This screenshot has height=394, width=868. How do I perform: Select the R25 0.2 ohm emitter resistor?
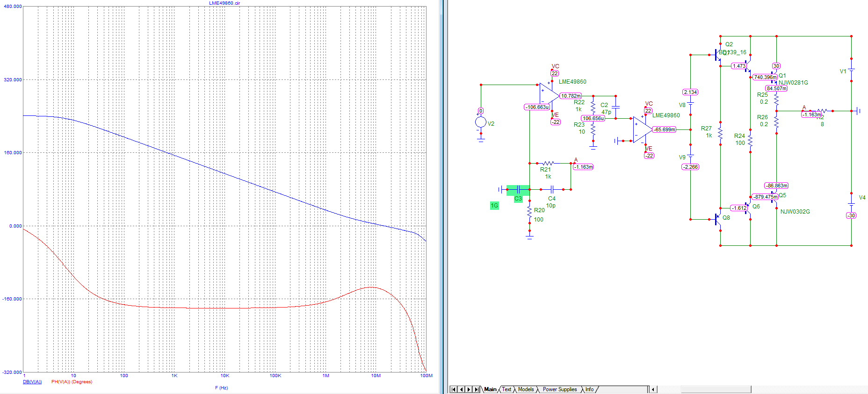776,100
